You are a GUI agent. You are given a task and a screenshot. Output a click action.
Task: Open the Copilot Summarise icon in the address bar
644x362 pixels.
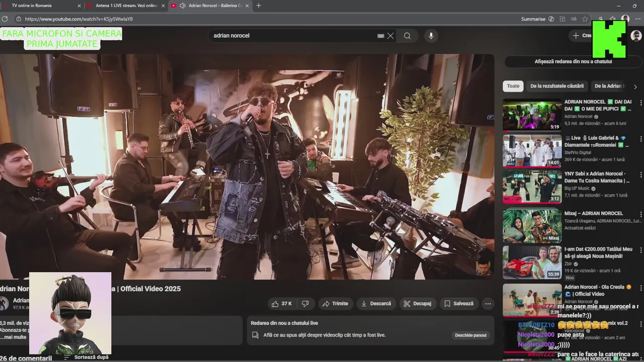point(551,19)
